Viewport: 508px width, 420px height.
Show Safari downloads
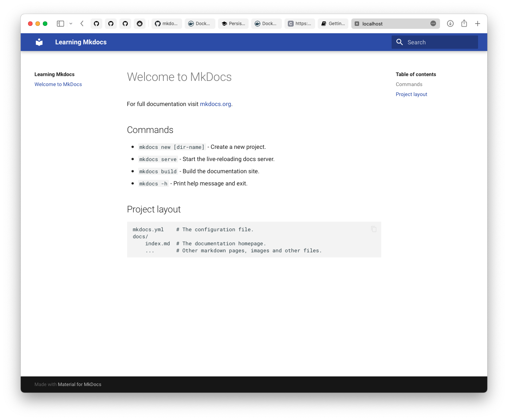tap(450, 24)
